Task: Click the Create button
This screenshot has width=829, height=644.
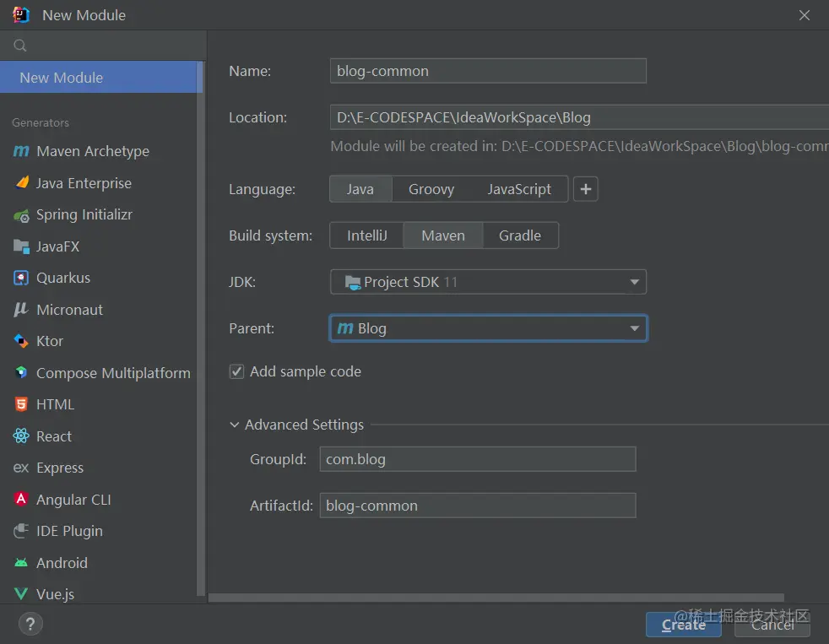Action: (x=684, y=625)
